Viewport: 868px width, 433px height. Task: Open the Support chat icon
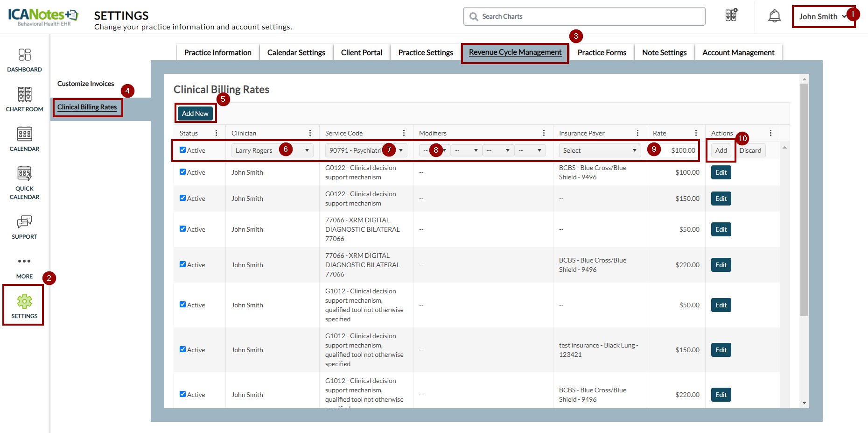coord(24,222)
